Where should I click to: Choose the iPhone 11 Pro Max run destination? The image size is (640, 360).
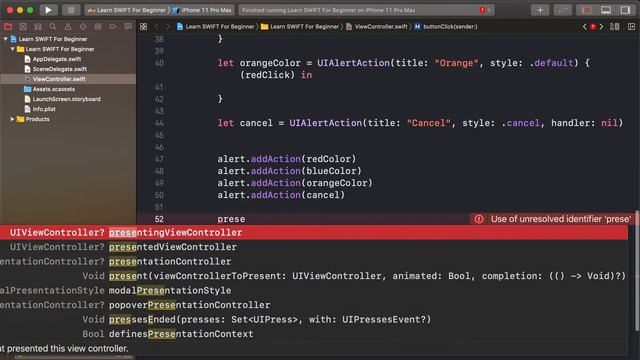click(203, 10)
